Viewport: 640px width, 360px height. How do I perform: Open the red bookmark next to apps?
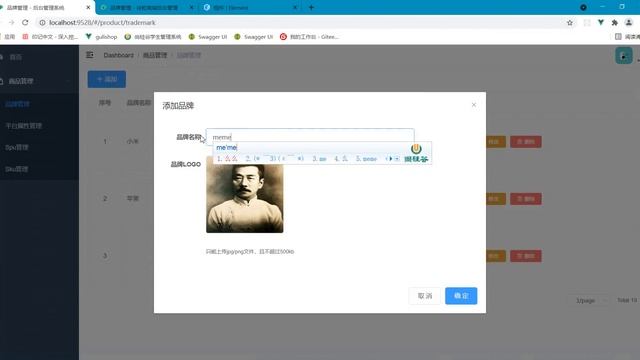click(x=50, y=37)
